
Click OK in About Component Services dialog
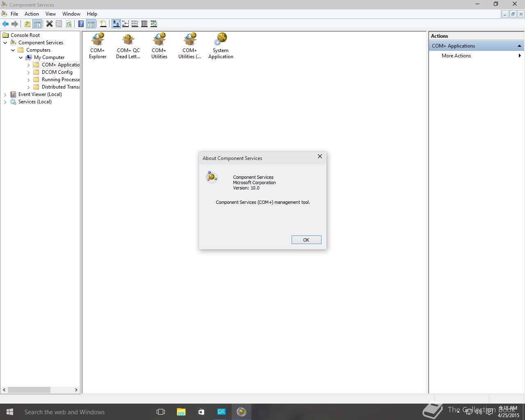point(306,240)
